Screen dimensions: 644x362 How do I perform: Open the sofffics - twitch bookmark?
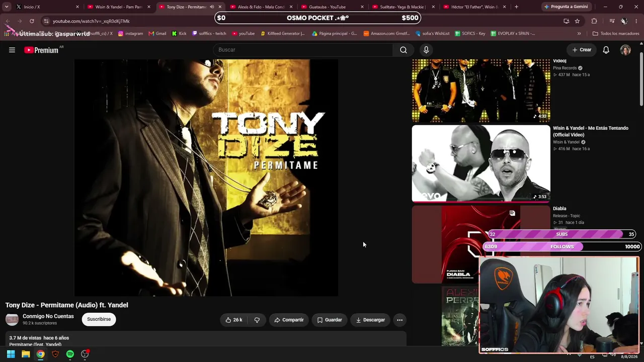(209, 34)
